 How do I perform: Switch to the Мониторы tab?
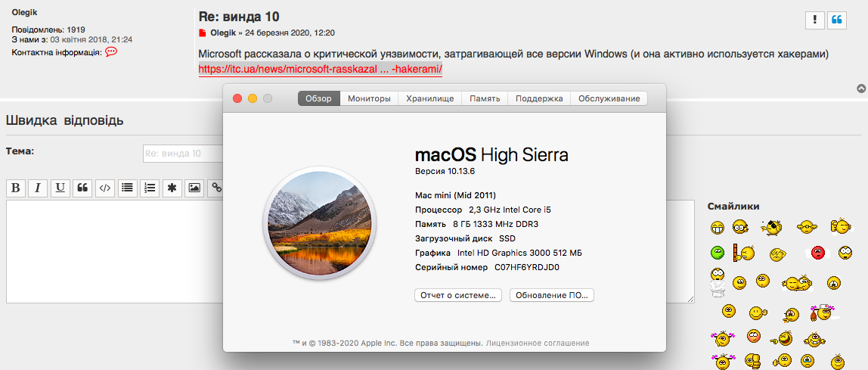[x=369, y=98]
